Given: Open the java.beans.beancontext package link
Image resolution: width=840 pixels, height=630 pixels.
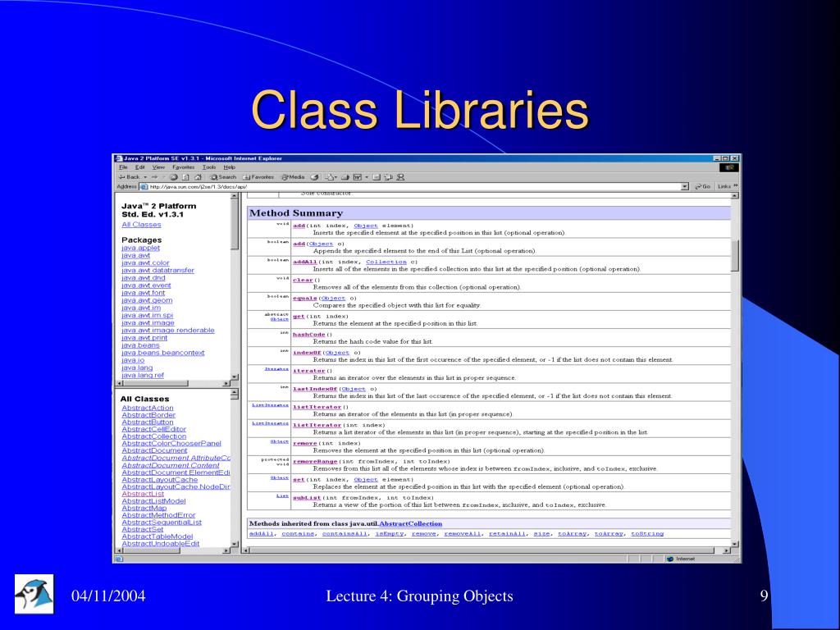Looking at the screenshot, I should tap(163, 353).
